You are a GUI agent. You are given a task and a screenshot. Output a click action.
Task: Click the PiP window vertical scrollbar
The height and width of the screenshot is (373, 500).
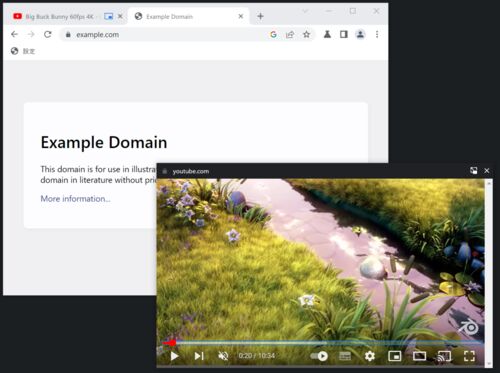489,273
